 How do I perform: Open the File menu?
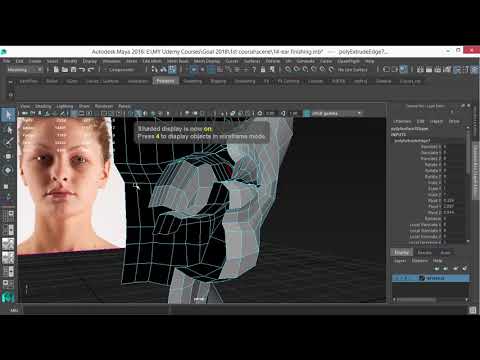coord(6,61)
